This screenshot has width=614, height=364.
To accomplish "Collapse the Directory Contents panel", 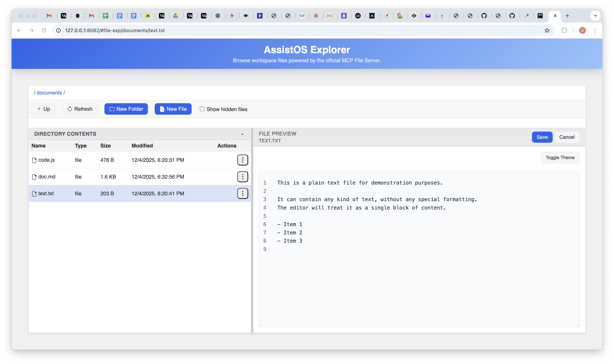I will click(242, 134).
